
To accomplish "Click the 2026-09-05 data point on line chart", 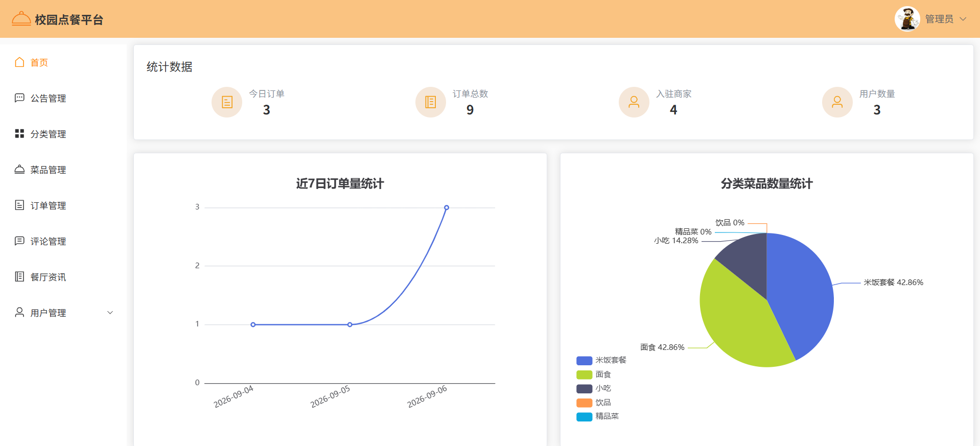I will [349, 324].
